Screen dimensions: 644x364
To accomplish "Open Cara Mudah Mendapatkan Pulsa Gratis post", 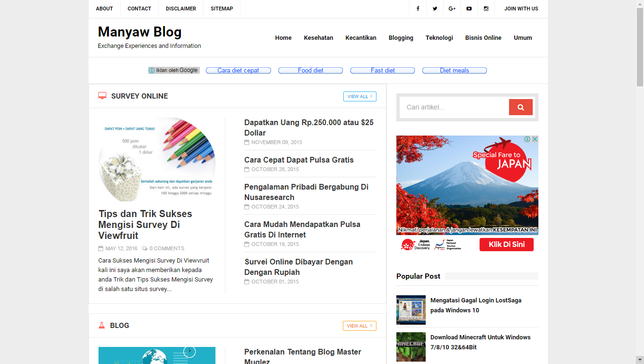I will click(302, 229).
